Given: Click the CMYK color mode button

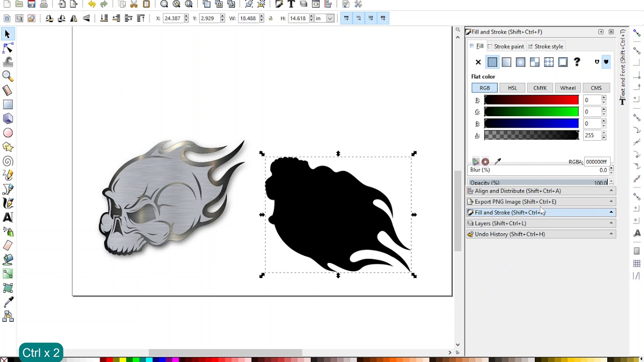Looking at the screenshot, I should pos(540,88).
